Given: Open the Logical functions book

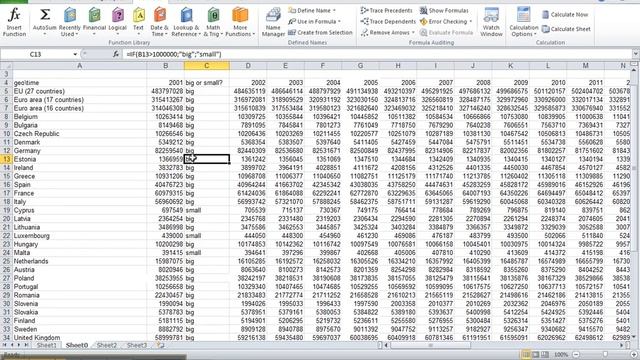Looking at the screenshot, I should pyautogui.click(x=118, y=22).
